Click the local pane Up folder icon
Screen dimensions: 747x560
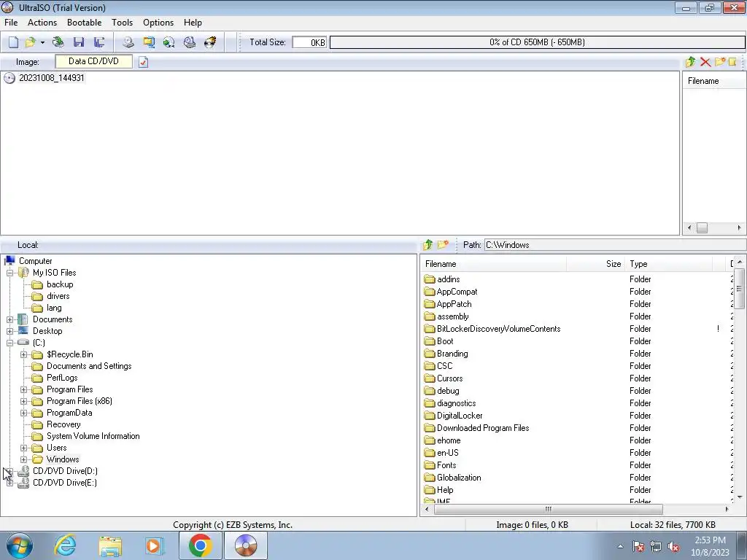pyautogui.click(x=427, y=245)
